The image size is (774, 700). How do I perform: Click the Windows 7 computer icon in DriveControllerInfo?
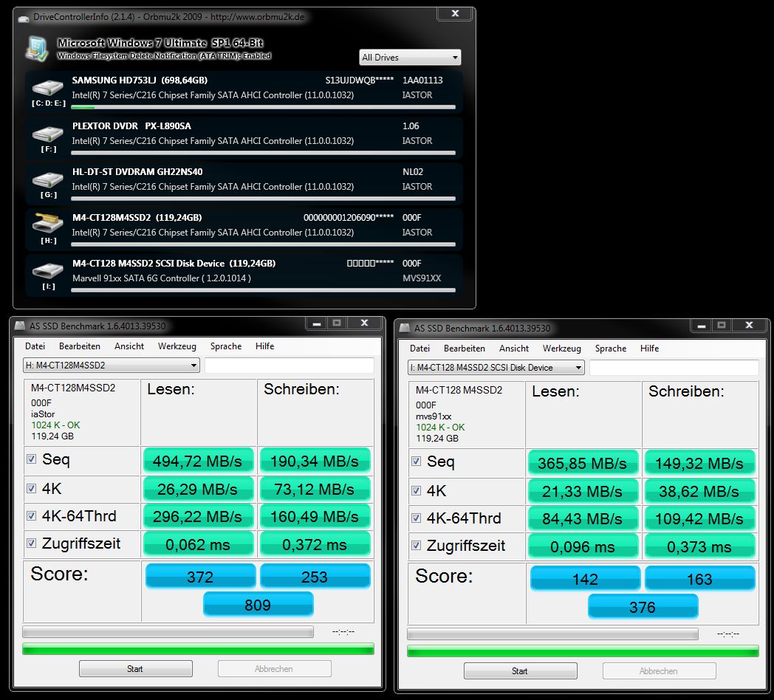[x=38, y=49]
